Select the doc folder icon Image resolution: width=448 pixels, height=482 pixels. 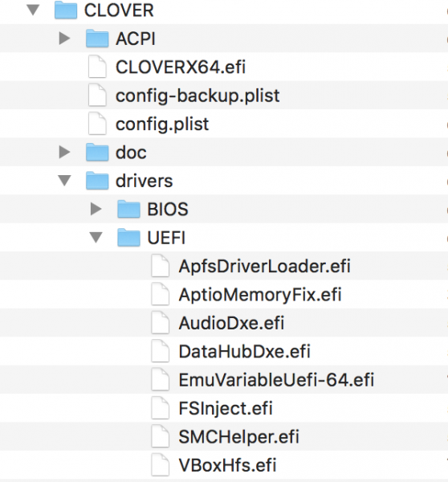pyautogui.click(x=97, y=152)
